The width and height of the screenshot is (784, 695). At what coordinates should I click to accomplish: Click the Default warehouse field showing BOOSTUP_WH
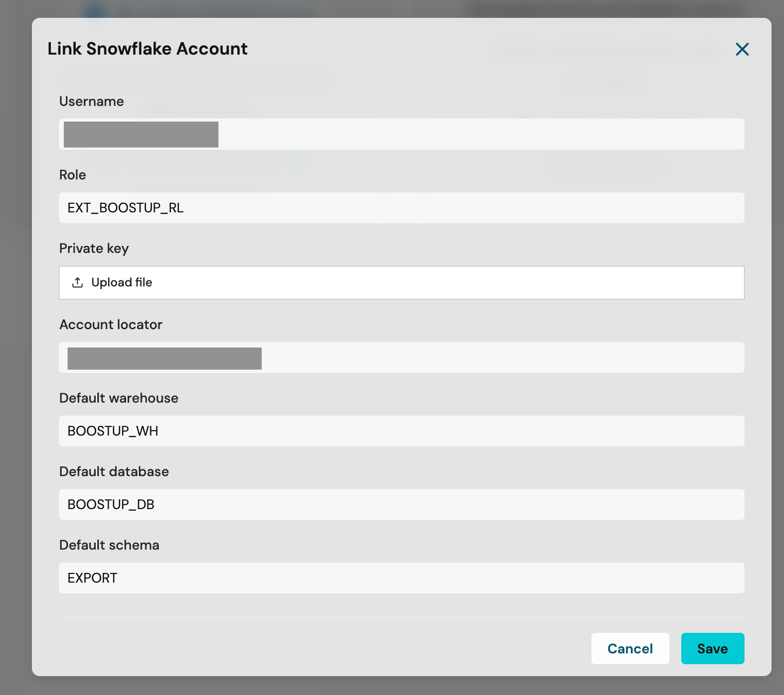(x=402, y=431)
